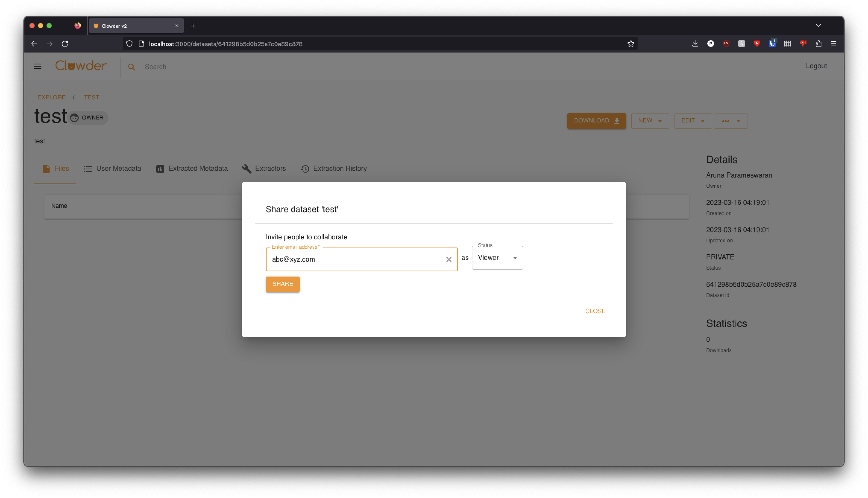The image size is (868, 498).
Task: Open the EDIT dropdown button
Action: coord(693,121)
